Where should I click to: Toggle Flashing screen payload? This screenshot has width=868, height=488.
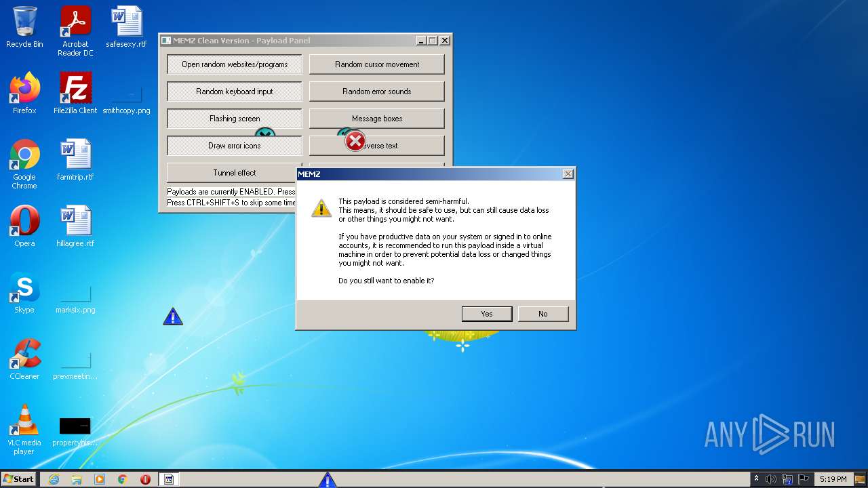point(235,119)
